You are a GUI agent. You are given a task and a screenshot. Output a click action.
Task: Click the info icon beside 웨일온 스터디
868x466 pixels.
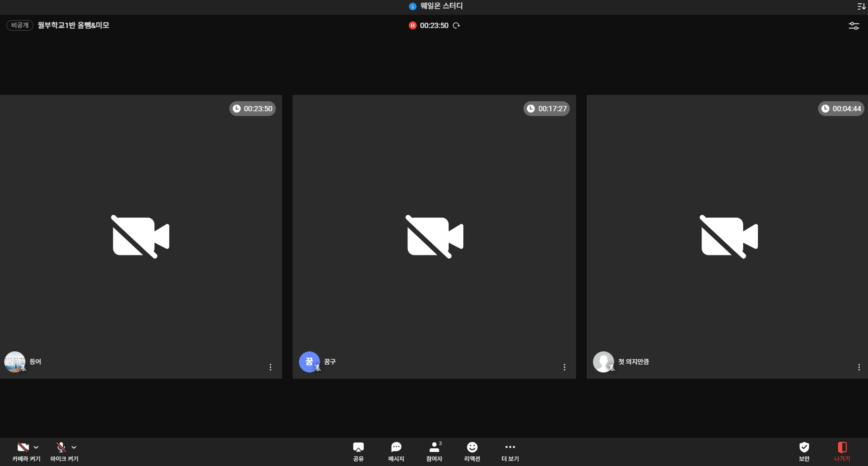[x=413, y=6]
